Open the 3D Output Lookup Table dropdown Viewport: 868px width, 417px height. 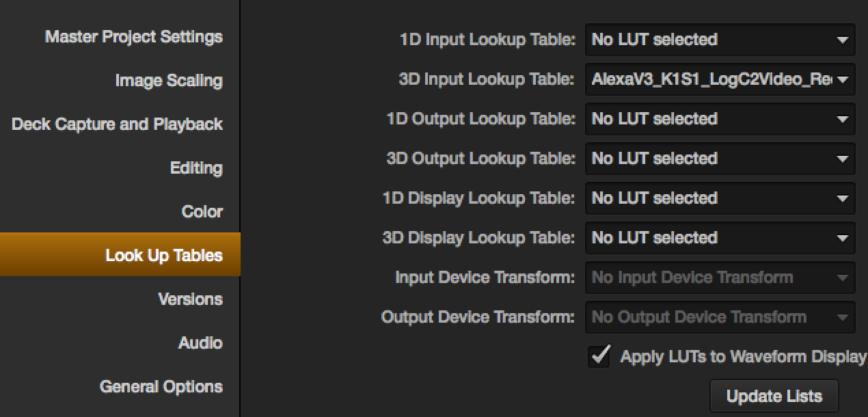[720, 159]
